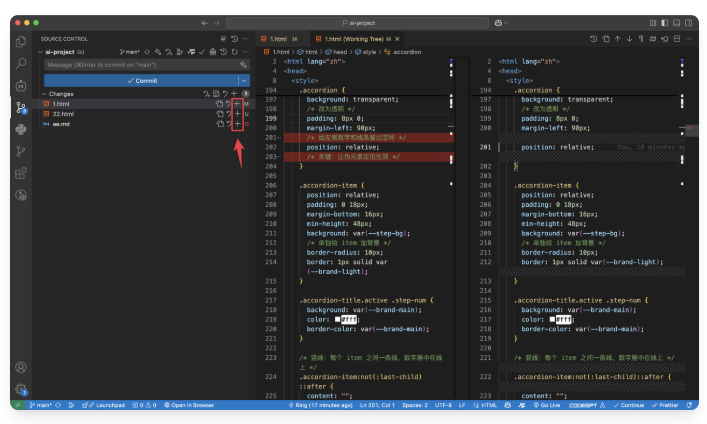The width and height of the screenshot is (707, 424).
Task: Go to next change arrow in diff toolbar
Action: tap(629, 39)
